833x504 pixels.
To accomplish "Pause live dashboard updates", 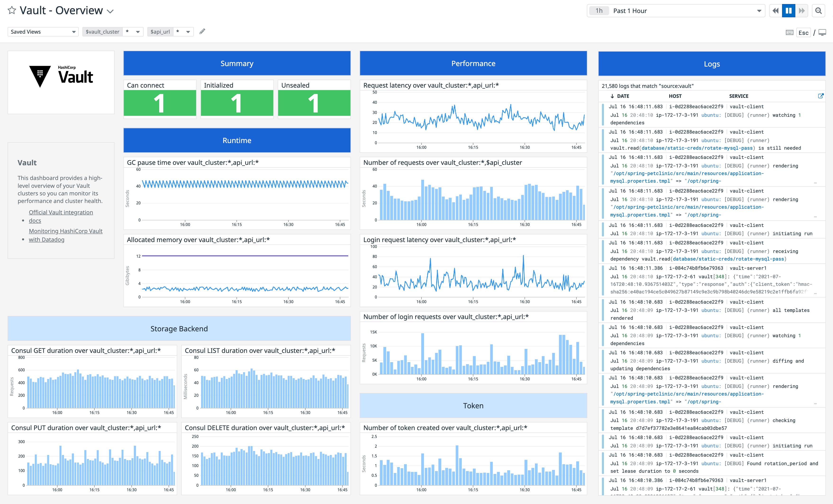I will pos(788,10).
